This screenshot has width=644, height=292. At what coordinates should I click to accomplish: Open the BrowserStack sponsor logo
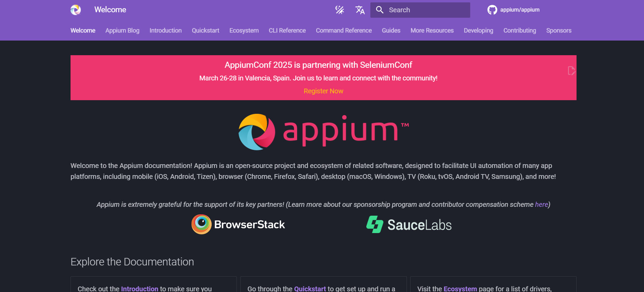pyautogui.click(x=238, y=224)
